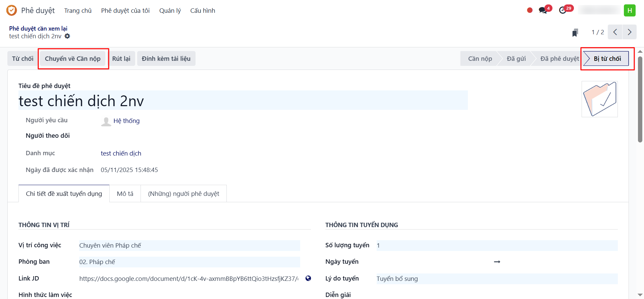
Task: Click the approval title input field
Action: tap(243, 101)
